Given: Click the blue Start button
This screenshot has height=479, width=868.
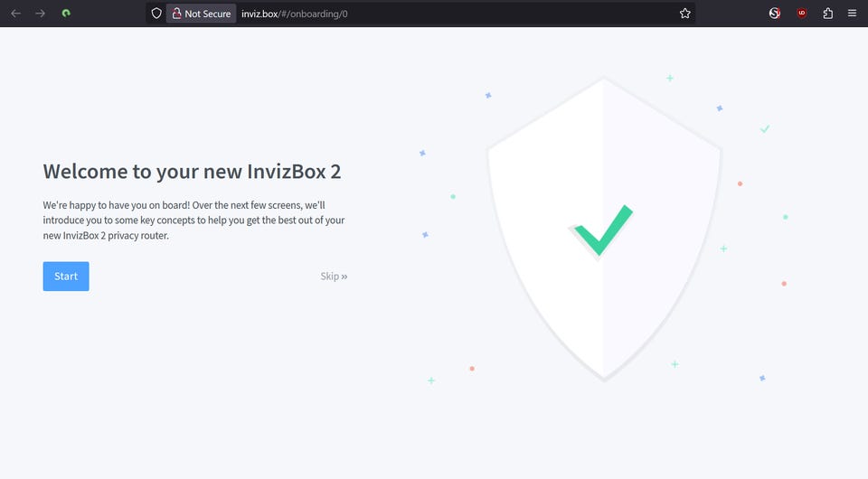Looking at the screenshot, I should point(66,276).
